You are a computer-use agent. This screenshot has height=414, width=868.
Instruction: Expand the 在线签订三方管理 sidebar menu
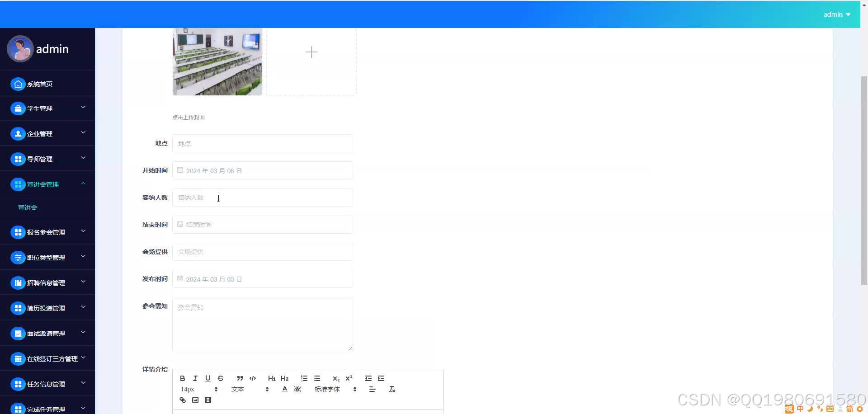tap(47, 359)
